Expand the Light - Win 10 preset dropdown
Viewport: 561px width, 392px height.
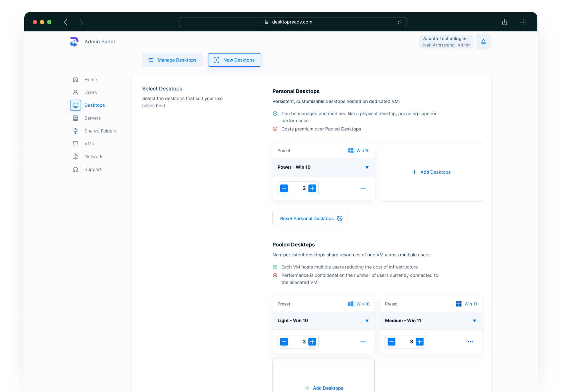pyautogui.click(x=367, y=321)
